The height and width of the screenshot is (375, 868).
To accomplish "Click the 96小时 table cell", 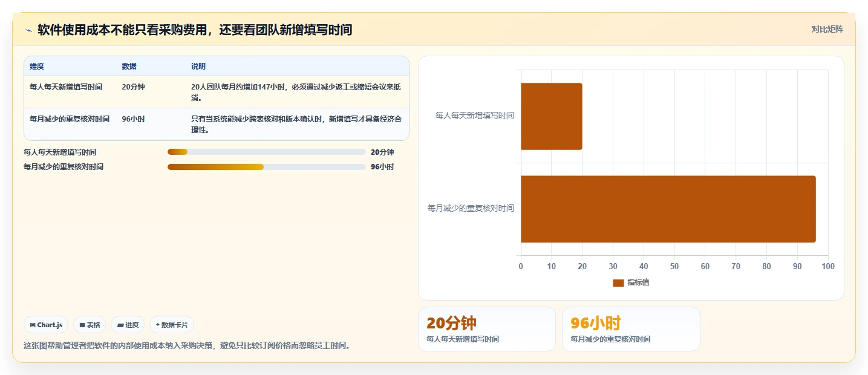I will coord(133,119).
